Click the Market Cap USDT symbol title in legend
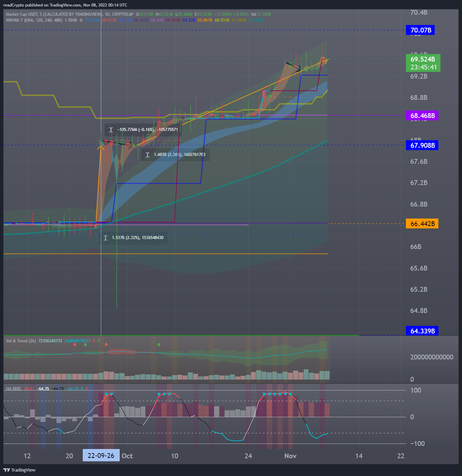This screenshot has height=476, width=462. click(x=54, y=14)
